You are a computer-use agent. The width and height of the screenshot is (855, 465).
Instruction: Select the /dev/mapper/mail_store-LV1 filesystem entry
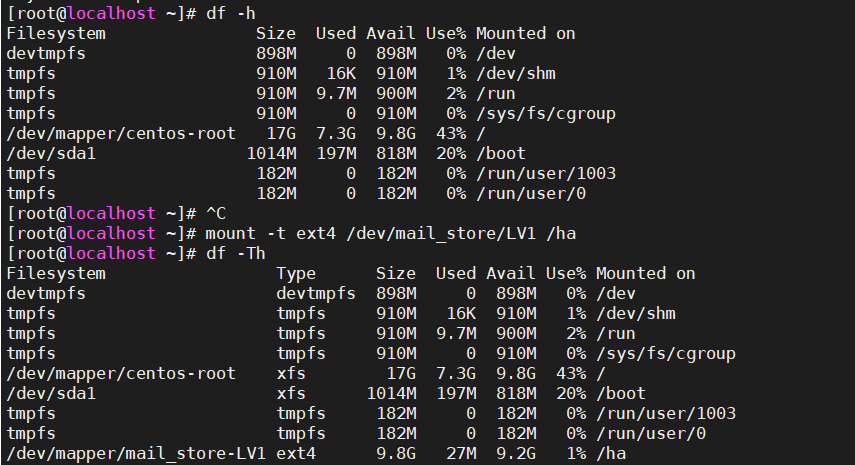136,453
